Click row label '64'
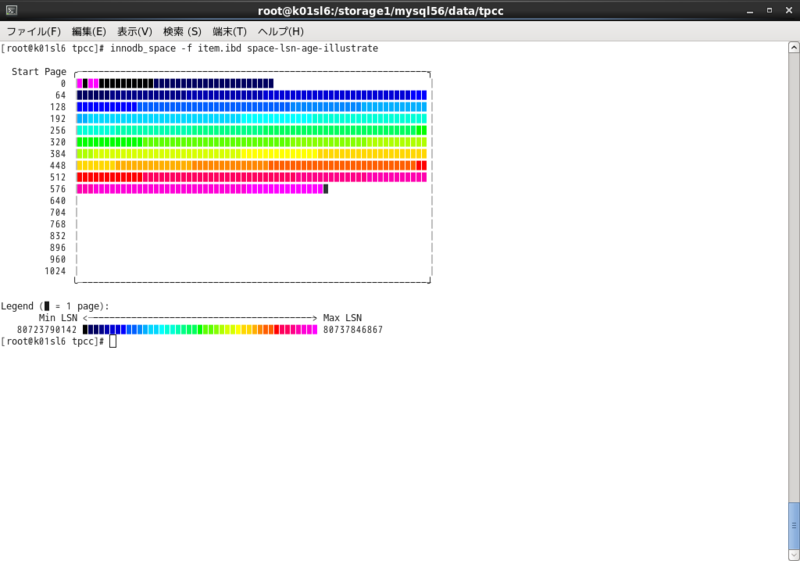Screen dimensions: 800x561 click(61, 95)
